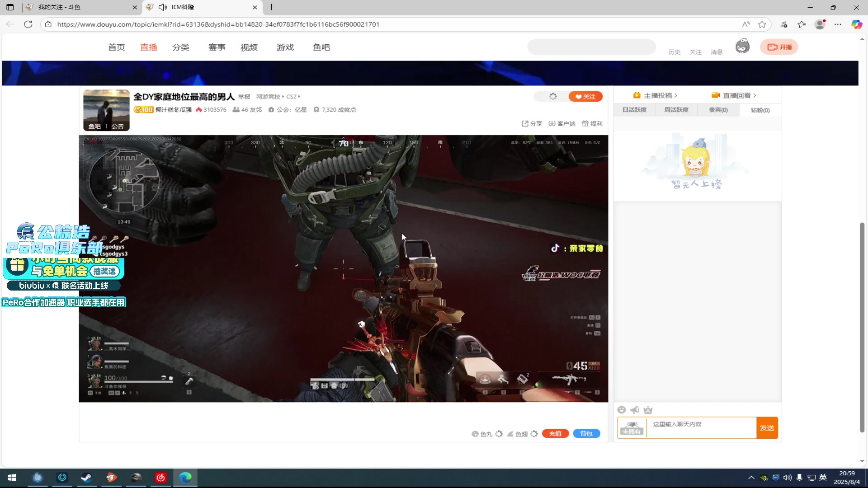The height and width of the screenshot is (488, 868).
Task: Open the IME language indicator 英
Action: coord(823,478)
